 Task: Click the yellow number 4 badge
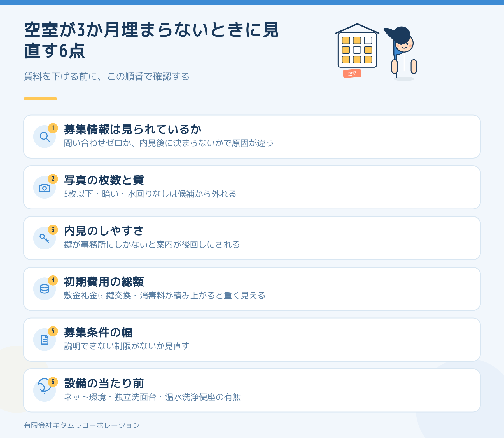[x=53, y=280]
